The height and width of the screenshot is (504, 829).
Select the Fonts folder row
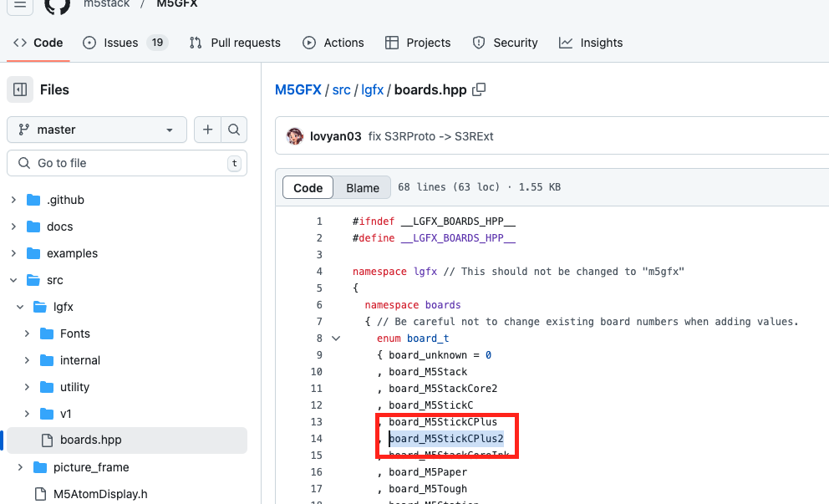[127, 333]
